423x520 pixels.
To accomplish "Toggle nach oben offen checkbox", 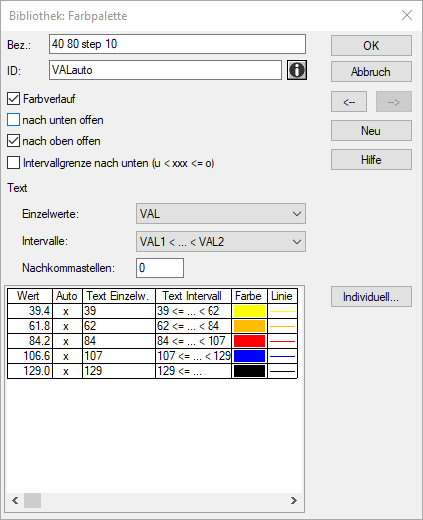I will click(x=13, y=141).
